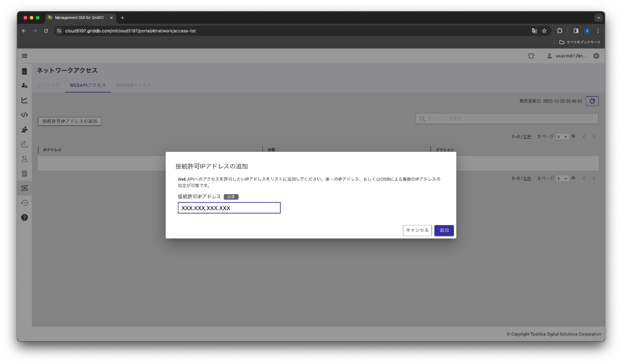Click the アクション column header
The image size is (622, 364).
pos(445,150)
